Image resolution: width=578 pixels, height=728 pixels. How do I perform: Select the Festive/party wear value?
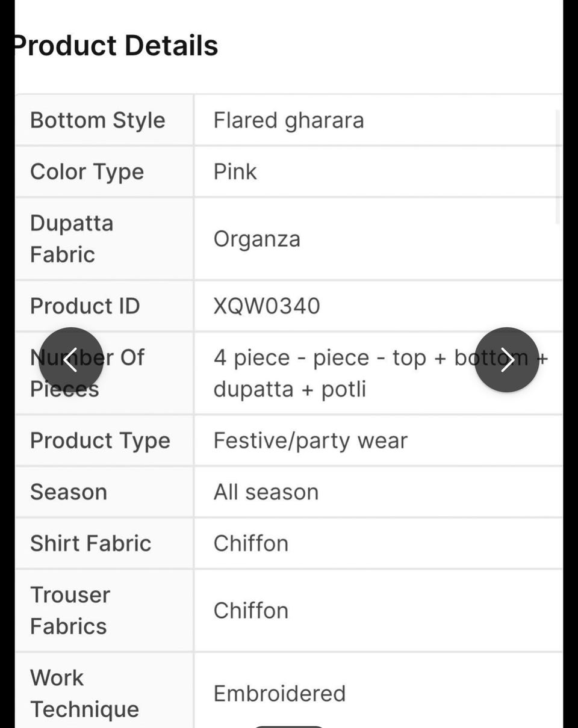pyautogui.click(x=311, y=440)
